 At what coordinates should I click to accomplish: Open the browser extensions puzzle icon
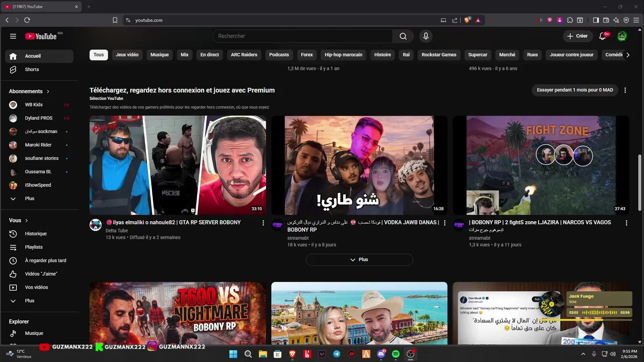click(x=570, y=20)
